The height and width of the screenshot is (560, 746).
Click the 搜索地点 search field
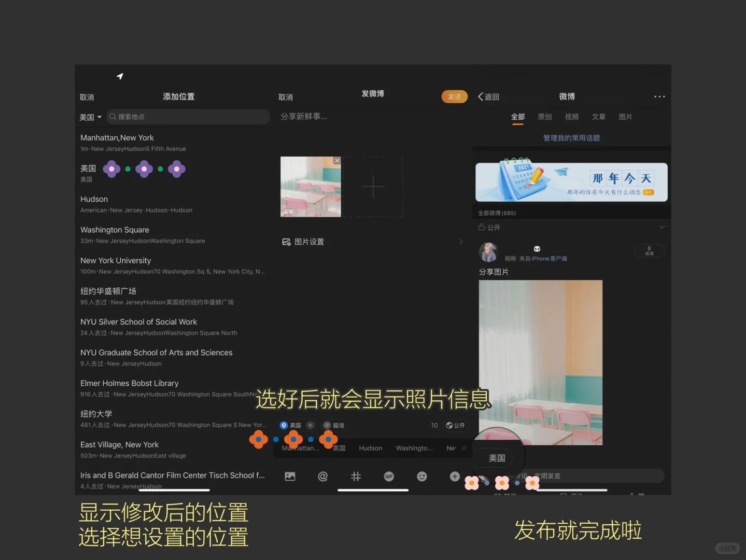click(188, 117)
